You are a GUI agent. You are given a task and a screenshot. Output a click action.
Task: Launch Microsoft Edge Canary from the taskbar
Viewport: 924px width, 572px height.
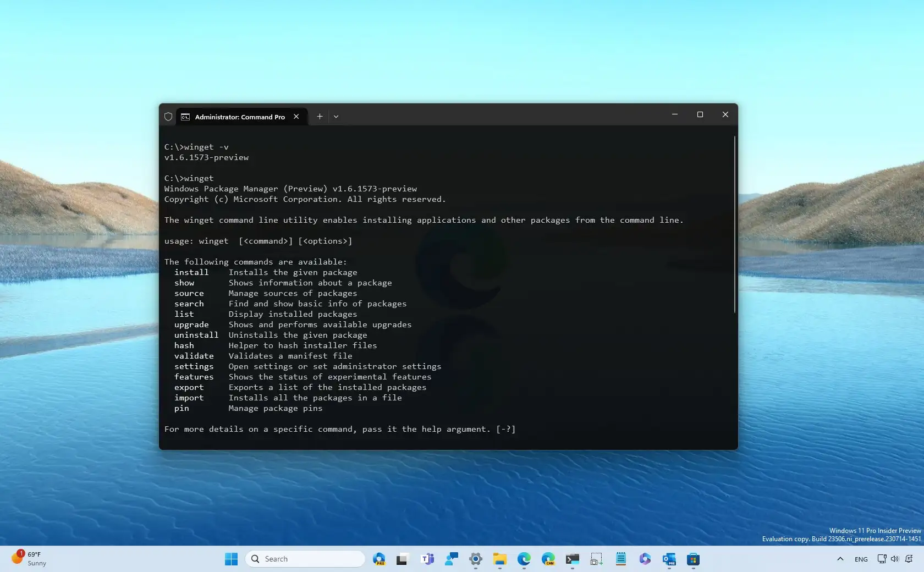click(548, 559)
